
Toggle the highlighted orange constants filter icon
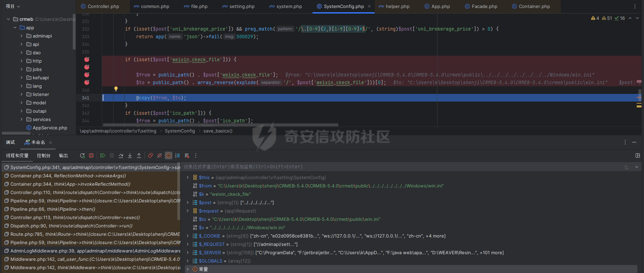(x=169, y=155)
